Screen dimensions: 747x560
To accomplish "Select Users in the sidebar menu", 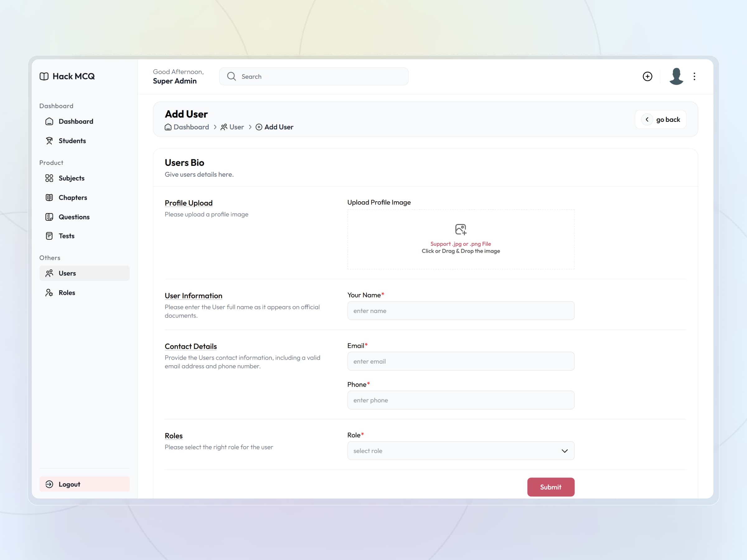I will 84,273.
